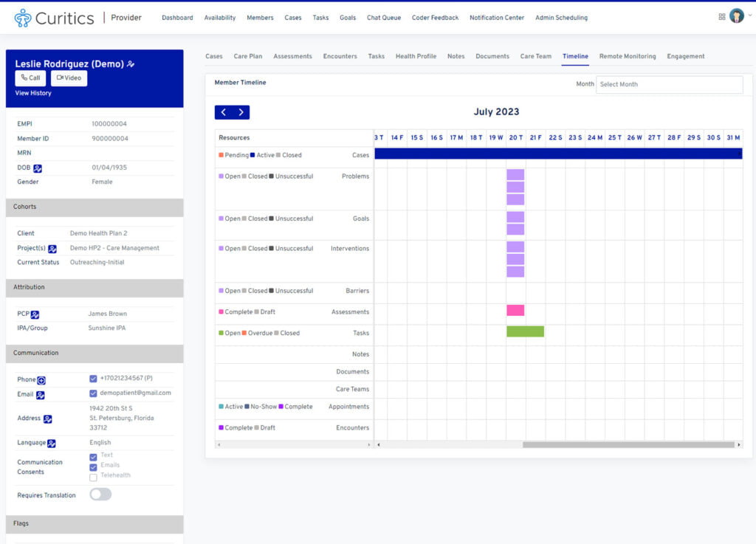Click the Overdue legend swatch in Tasks row
Viewport: 756px width, 544px height.
pos(244,333)
